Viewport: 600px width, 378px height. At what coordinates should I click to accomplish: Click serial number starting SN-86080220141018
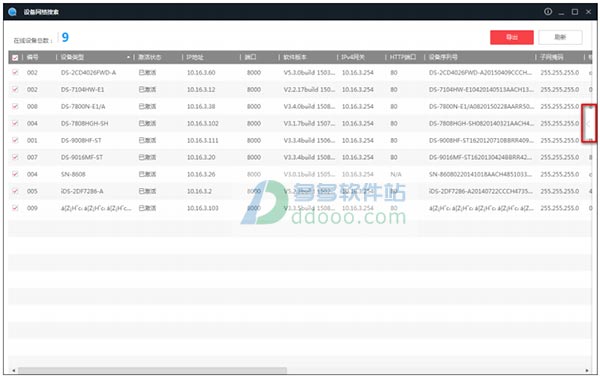[x=481, y=174]
